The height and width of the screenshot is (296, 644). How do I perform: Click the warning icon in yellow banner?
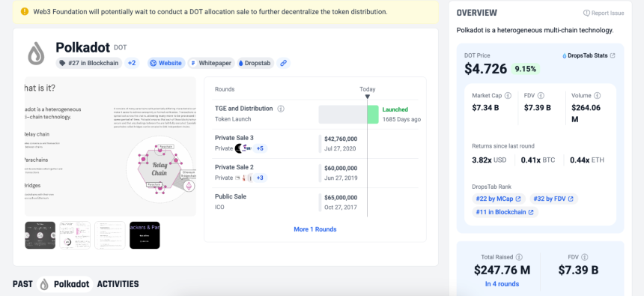tap(25, 12)
